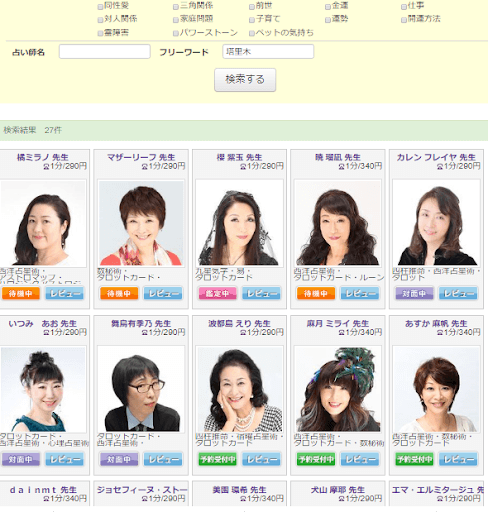The image size is (488, 512).
Task: Click the 検索する search button
Action: [245, 80]
